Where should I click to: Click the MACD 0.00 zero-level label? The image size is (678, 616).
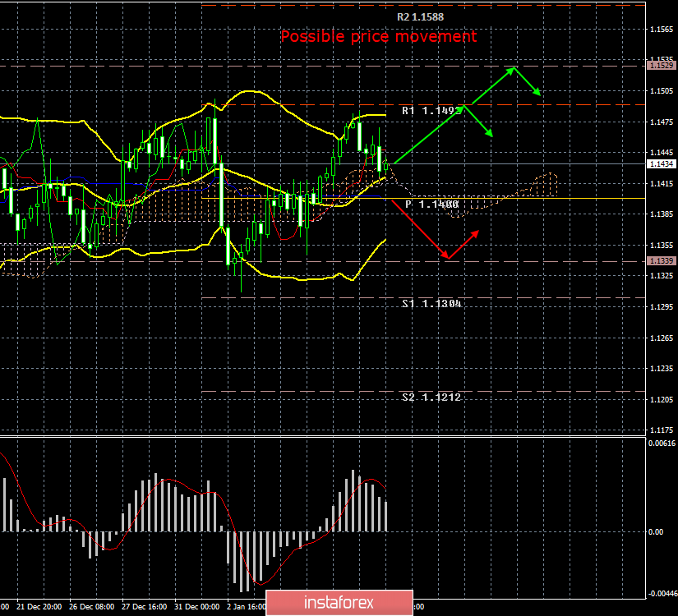point(656,531)
